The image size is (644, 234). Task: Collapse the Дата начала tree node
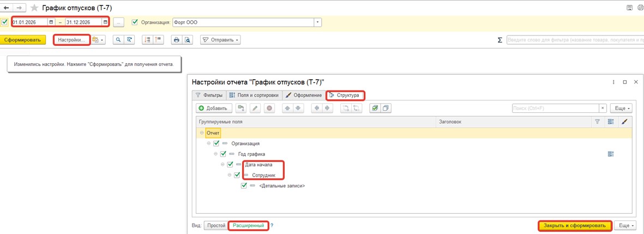pyautogui.click(x=222, y=165)
